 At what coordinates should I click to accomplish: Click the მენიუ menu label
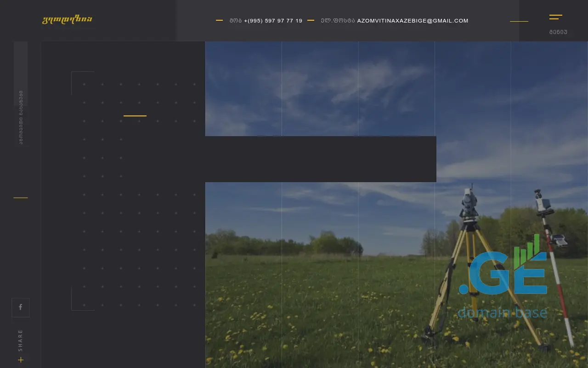(x=558, y=32)
